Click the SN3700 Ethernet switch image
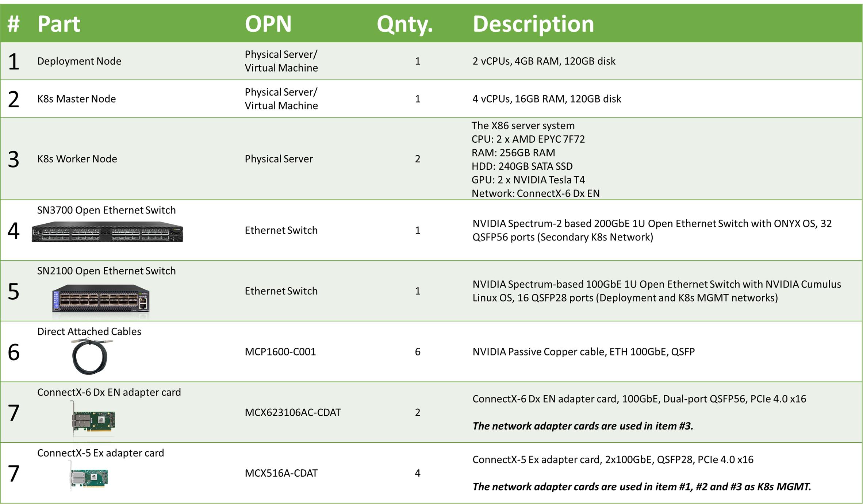This screenshot has height=504, width=863. click(x=107, y=232)
